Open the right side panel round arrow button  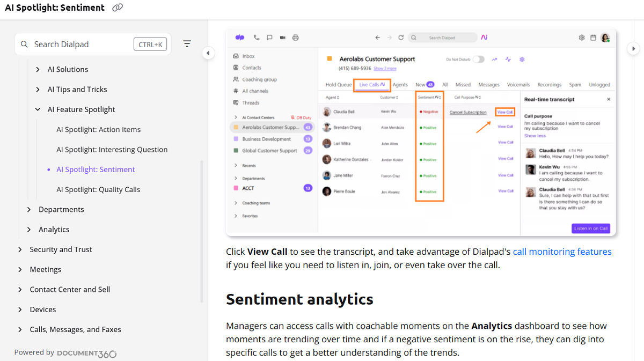(x=633, y=49)
